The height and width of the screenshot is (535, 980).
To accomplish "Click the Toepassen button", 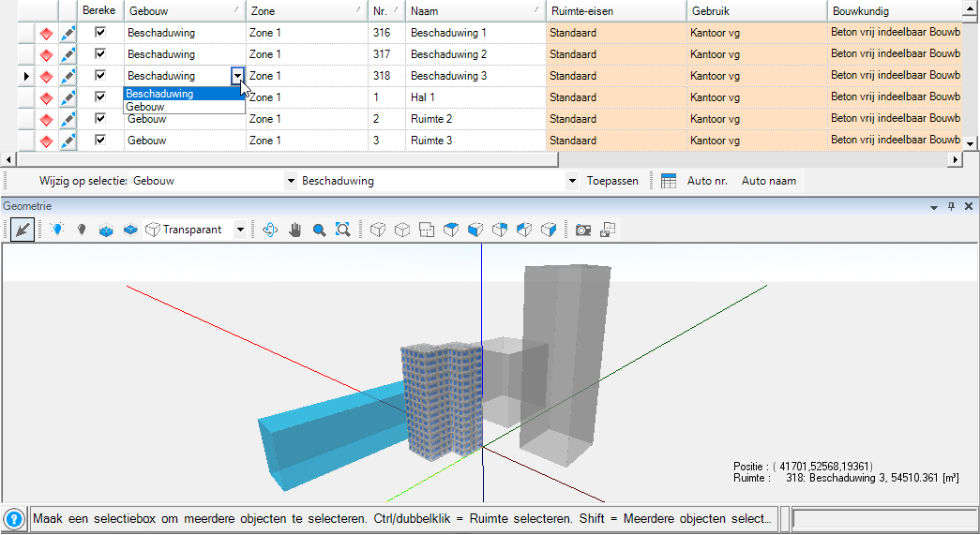I will 612,181.
